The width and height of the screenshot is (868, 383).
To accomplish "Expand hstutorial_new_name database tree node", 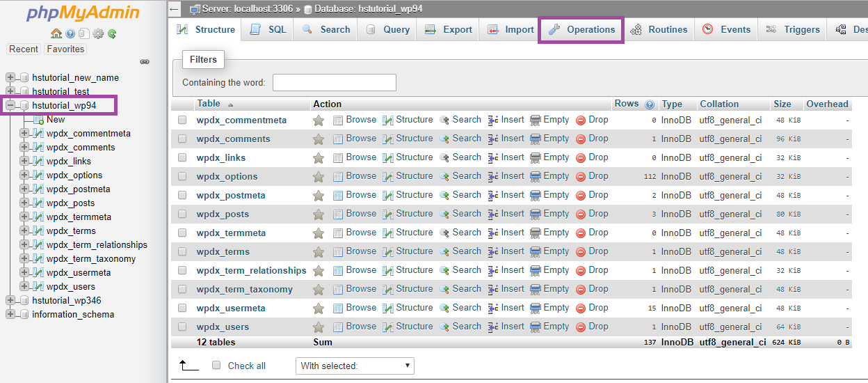I will (x=10, y=78).
